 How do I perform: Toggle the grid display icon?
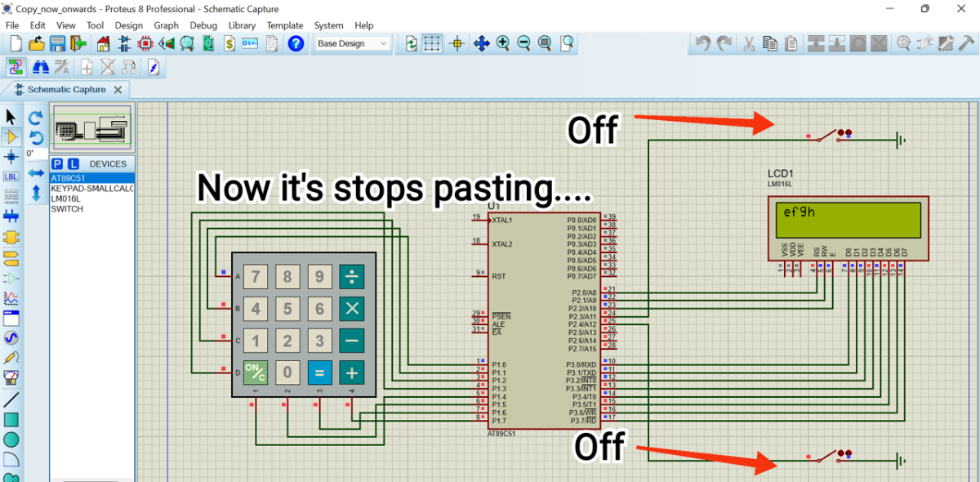433,43
